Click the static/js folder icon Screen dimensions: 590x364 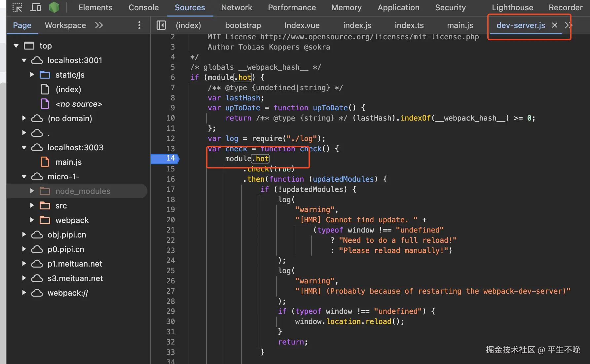click(x=45, y=75)
